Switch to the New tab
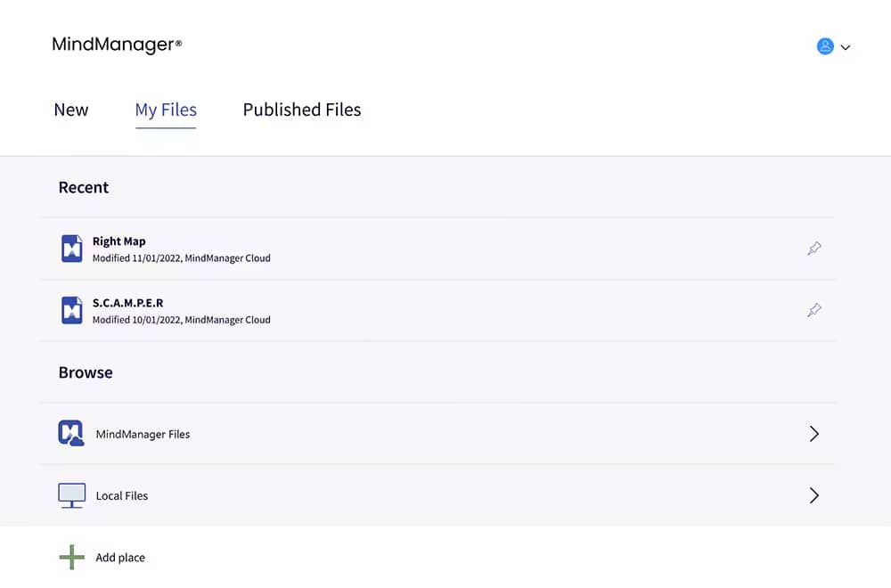Viewport: 891px width, 588px height. pyautogui.click(x=71, y=110)
